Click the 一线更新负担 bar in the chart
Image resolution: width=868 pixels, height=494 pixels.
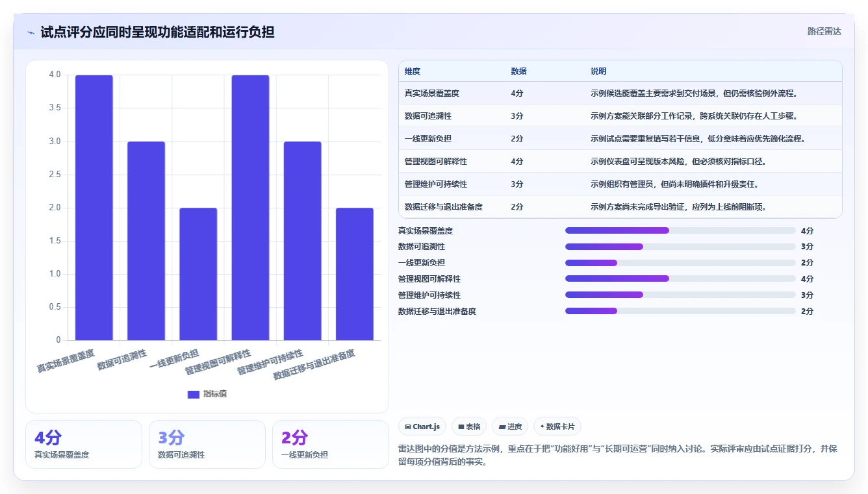(198, 274)
